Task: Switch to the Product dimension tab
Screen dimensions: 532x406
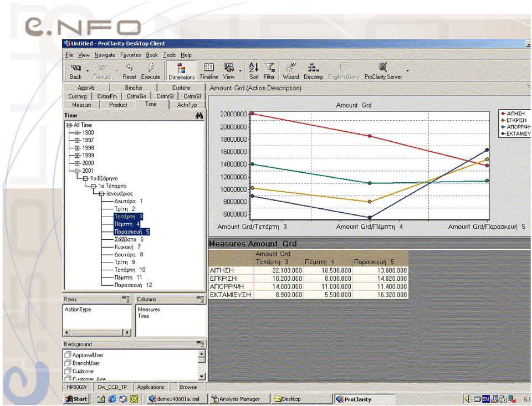Action: pos(118,105)
